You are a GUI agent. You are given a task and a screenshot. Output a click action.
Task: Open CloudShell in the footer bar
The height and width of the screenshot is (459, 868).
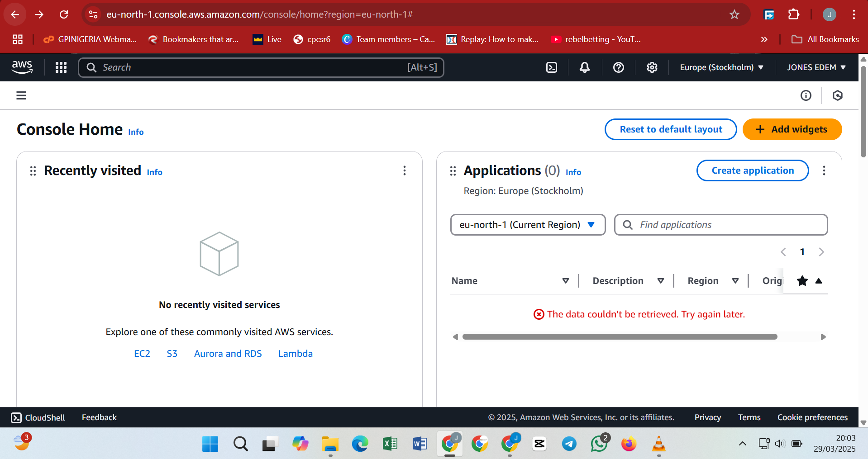(x=38, y=417)
